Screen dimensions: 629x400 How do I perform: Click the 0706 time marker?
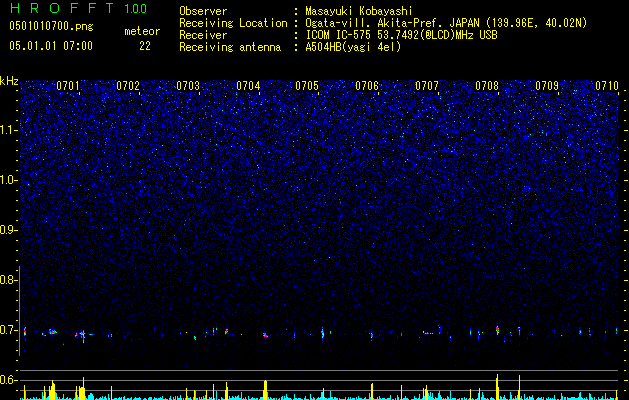(x=367, y=86)
